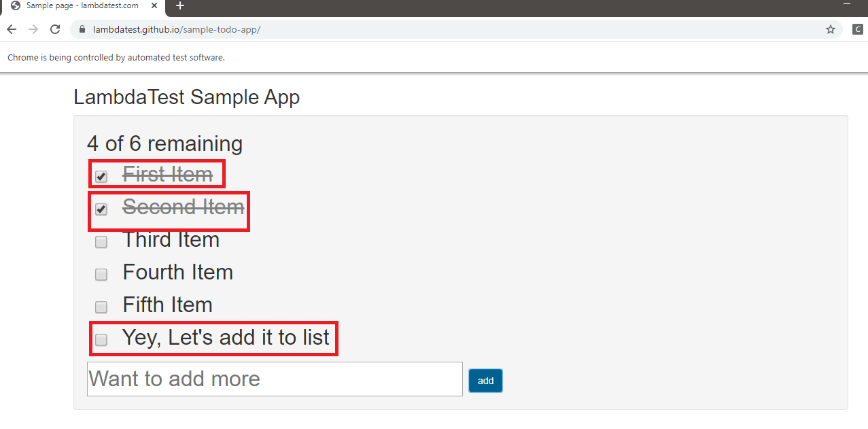Click the favicon on the Sample page tab
This screenshot has width=868, height=429.
[15, 7]
